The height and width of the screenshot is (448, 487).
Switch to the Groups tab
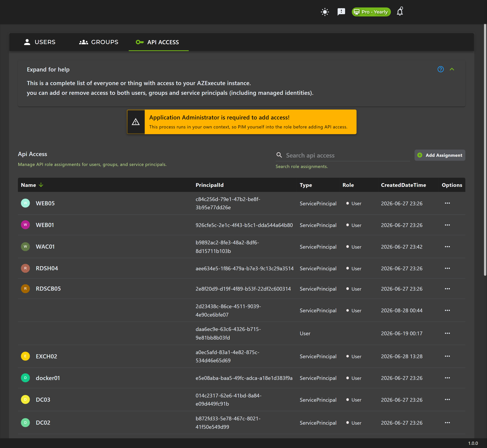click(x=99, y=42)
